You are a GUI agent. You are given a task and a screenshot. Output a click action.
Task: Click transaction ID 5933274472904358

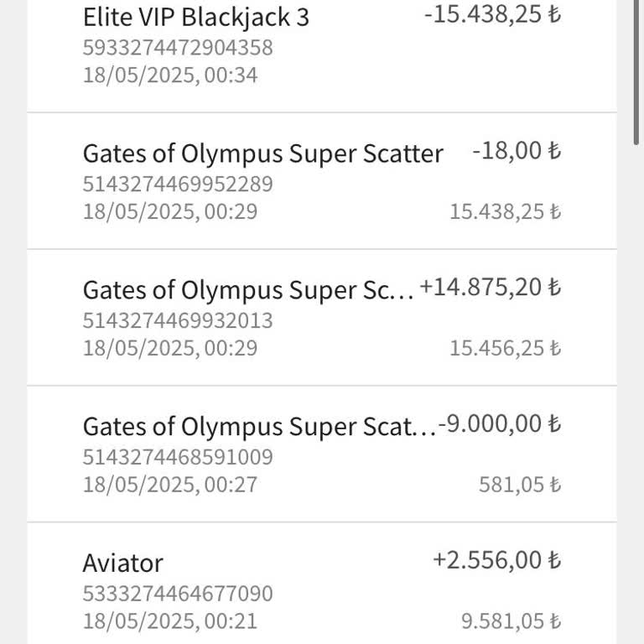click(x=178, y=48)
